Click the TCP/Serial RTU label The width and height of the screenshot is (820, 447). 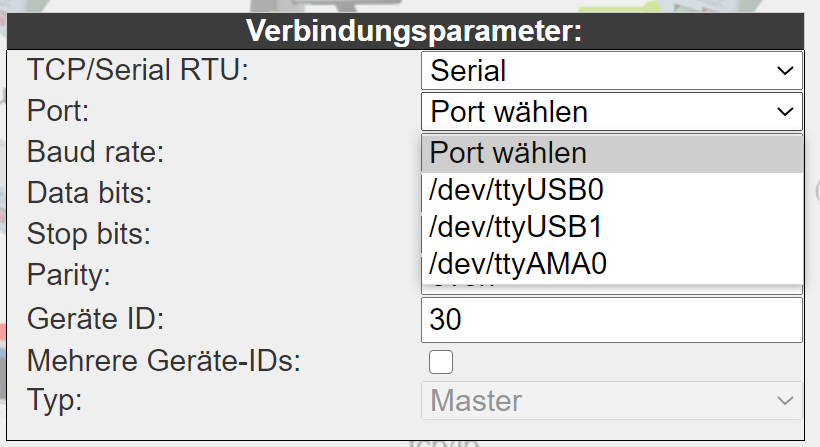tap(138, 70)
